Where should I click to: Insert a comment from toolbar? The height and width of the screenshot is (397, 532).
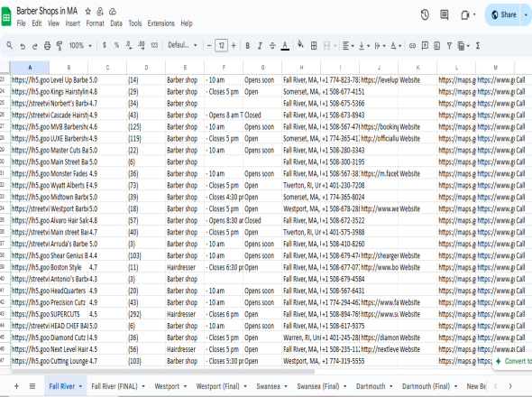click(425, 45)
